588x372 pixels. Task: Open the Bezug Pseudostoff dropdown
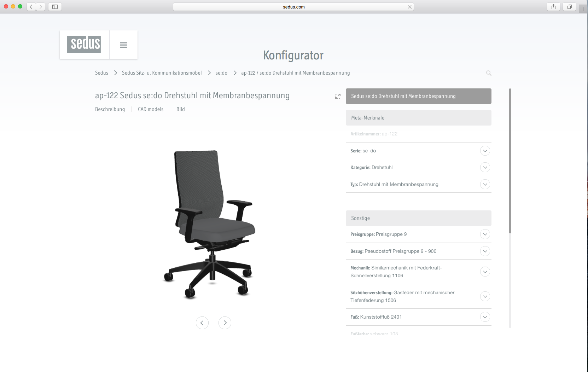485,251
